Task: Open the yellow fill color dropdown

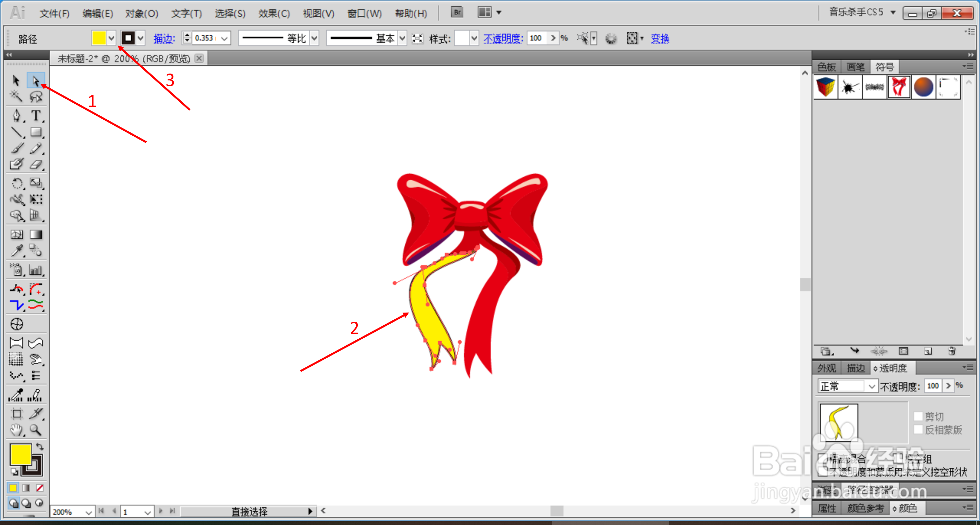Action: pyautogui.click(x=111, y=38)
